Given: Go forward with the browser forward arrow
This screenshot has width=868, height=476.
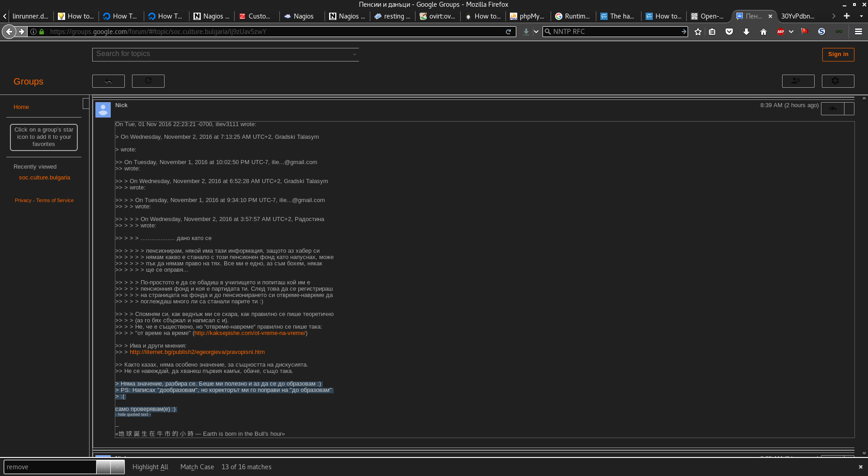Looking at the screenshot, I should [21, 32].
